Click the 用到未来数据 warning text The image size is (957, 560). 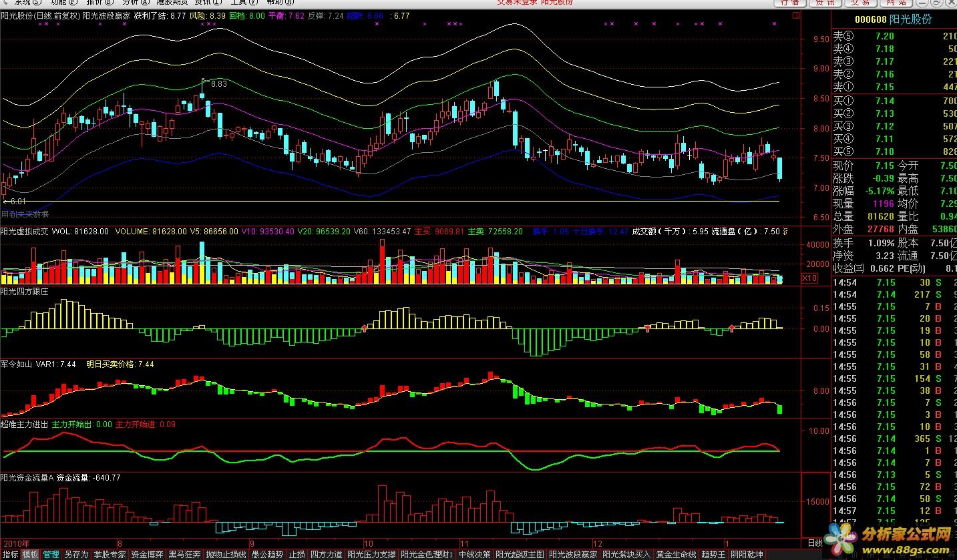click(x=25, y=214)
